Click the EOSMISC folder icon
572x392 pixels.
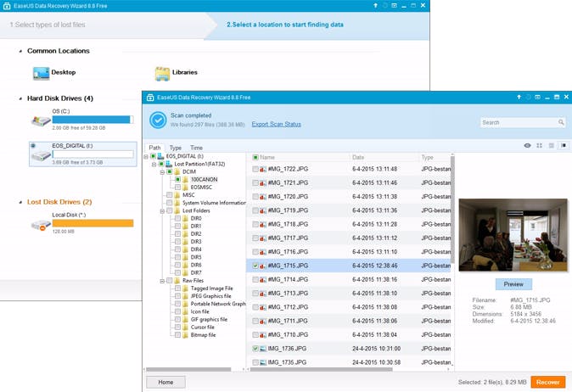point(185,187)
